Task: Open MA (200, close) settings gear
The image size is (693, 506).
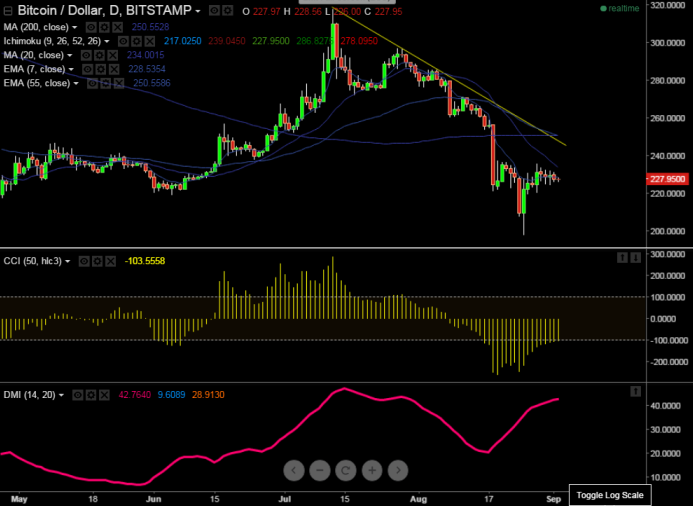Action: tap(104, 27)
